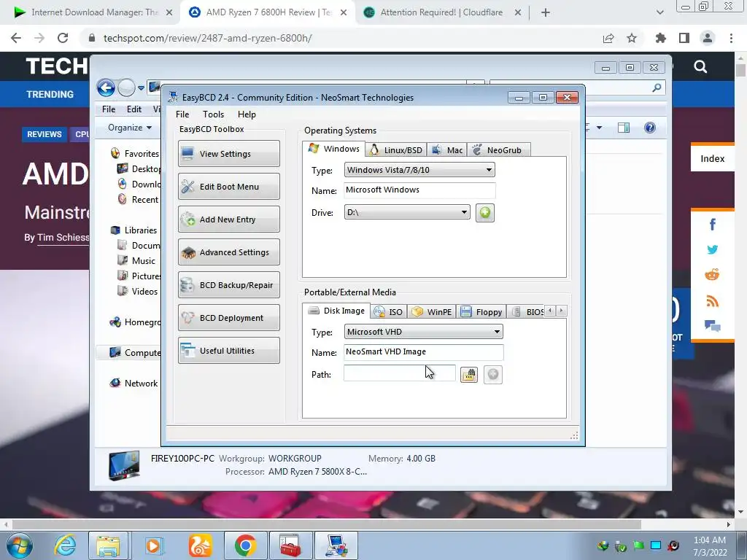Click the Recent item in Explorer Favorites

(x=138, y=200)
